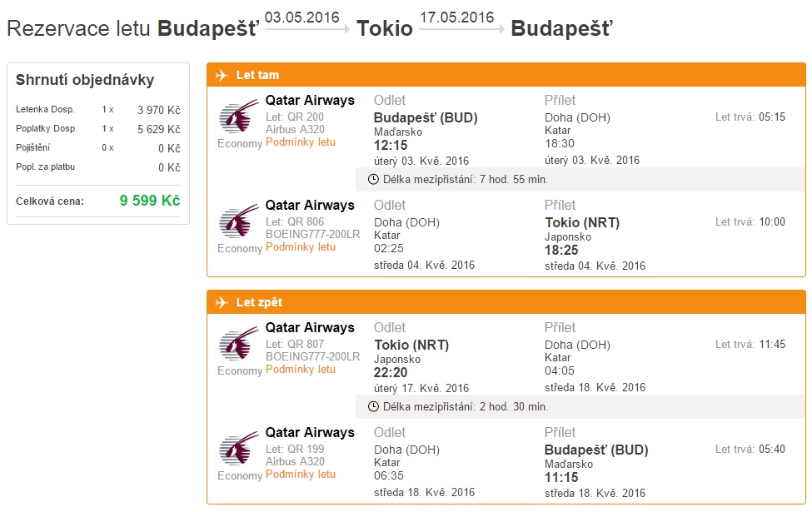Click the airplane icon beside Let zpět
This screenshot has width=812, height=512.
[x=222, y=302]
